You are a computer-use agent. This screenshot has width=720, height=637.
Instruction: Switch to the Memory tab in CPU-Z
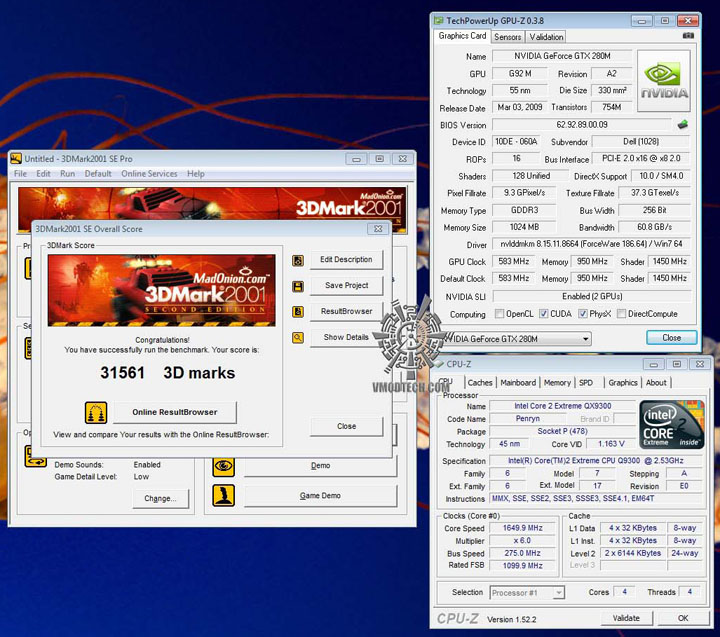tap(557, 383)
